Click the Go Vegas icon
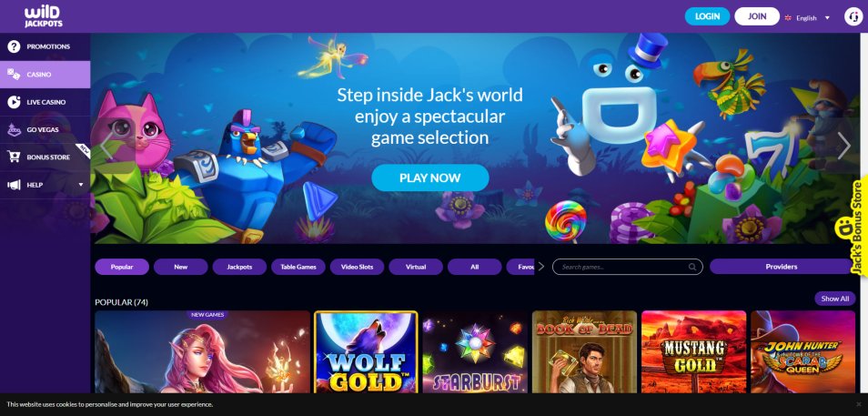The height and width of the screenshot is (416, 868). point(14,129)
